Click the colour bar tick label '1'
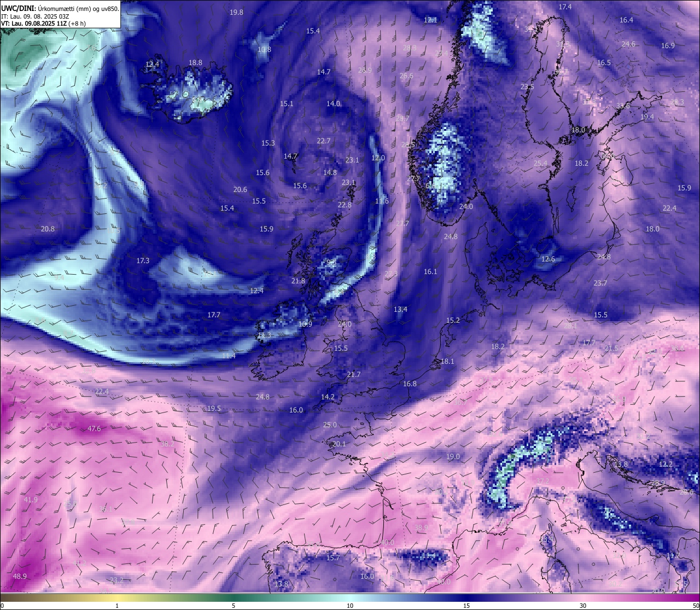The image size is (700, 610). click(x=117, y=606)
